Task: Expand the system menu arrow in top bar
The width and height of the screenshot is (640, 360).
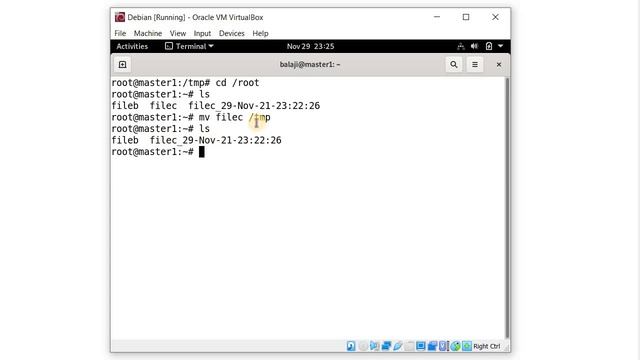Action: pyautogui.click(x=500, y=46)
